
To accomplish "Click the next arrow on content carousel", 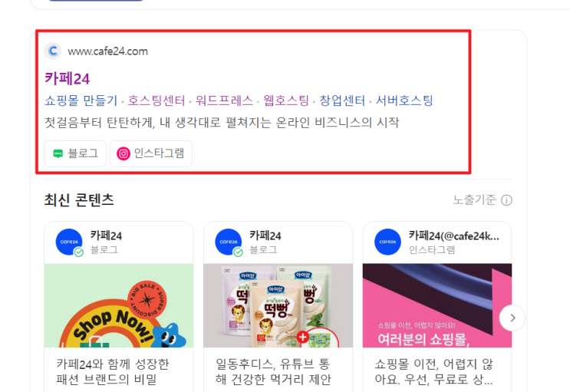I will [512, 318].
